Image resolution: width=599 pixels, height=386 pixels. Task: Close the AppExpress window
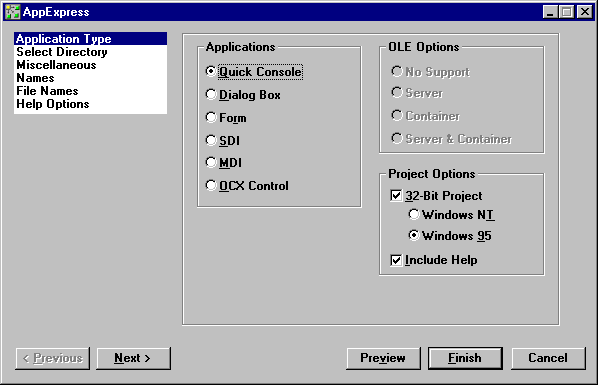[585, 12]
